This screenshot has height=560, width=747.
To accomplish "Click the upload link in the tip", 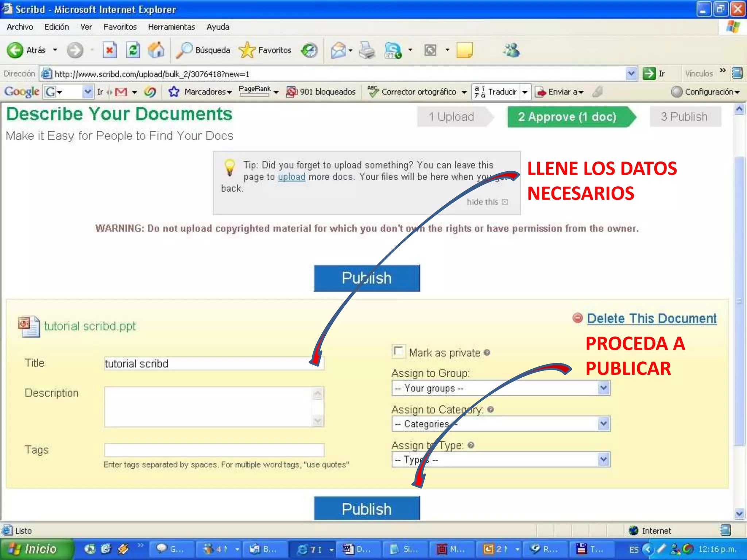I will coord(291,177).
